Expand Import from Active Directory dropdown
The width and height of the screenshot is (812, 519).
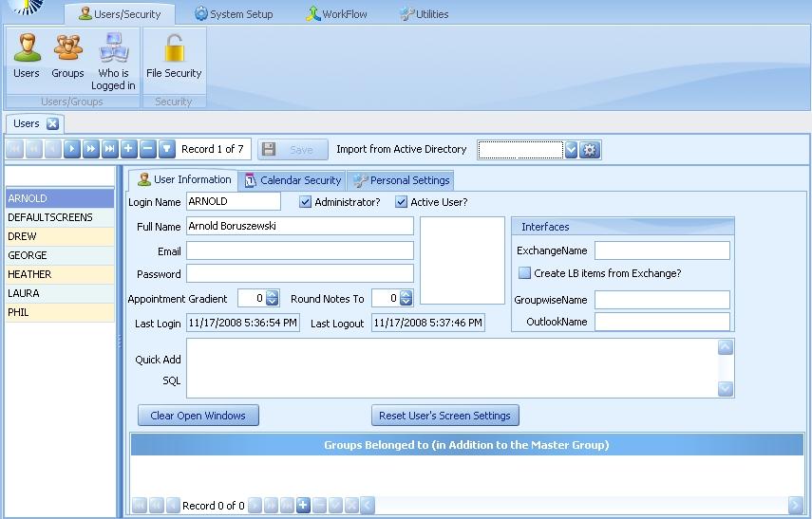(x=571, y=150)
